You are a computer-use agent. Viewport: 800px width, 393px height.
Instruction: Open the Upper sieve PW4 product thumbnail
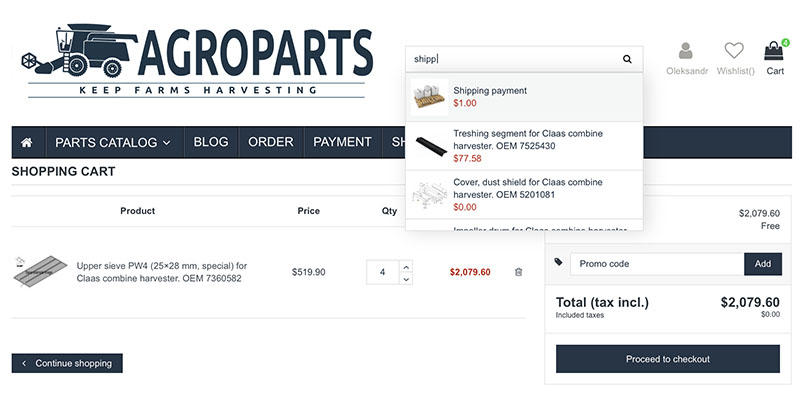[40, 271]
